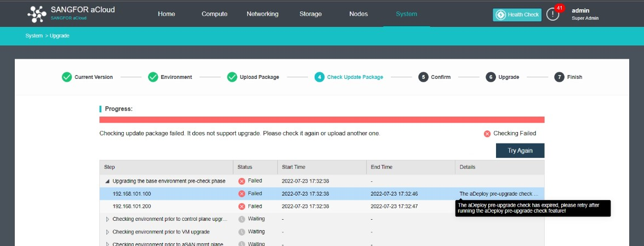Click Failed icon for 192.168.101.100
This screenshot has width=644, height=246.
click(242, 193)
